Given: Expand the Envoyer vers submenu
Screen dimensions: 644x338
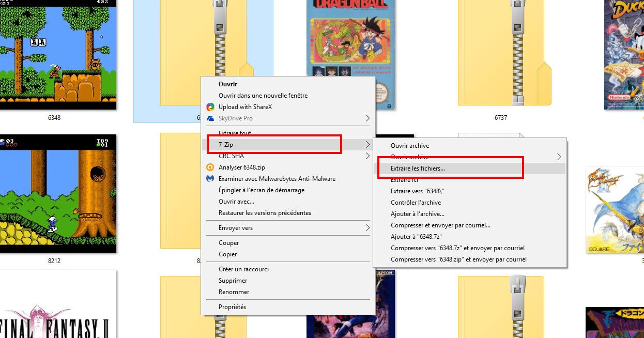Looking at the screenshot, I should tap(367, 228).
